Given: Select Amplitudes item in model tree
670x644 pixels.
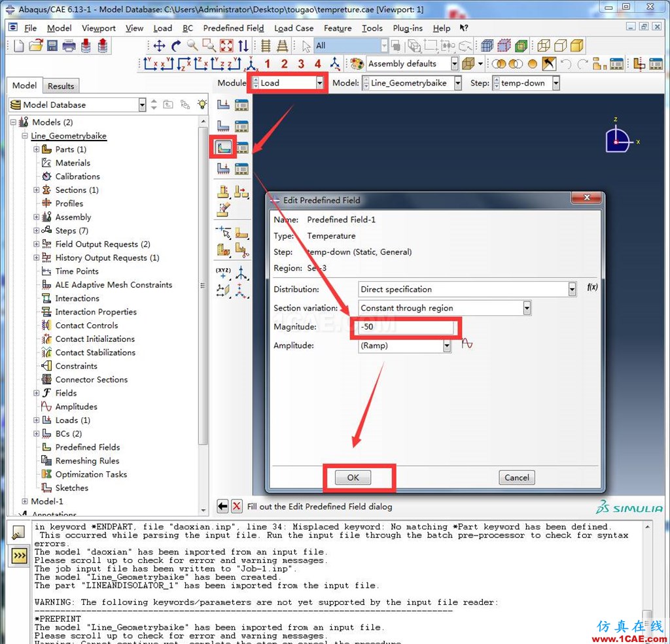Looking at the screenshot, I should pos(76,407).
